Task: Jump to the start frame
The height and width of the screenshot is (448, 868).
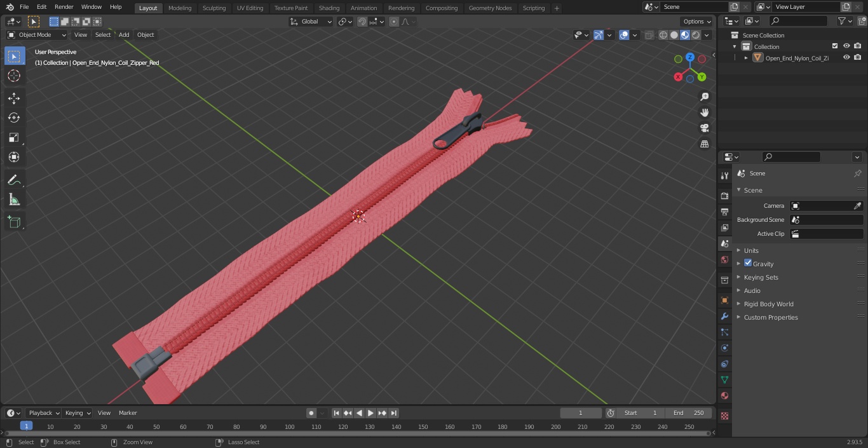Action: [337, 413]
